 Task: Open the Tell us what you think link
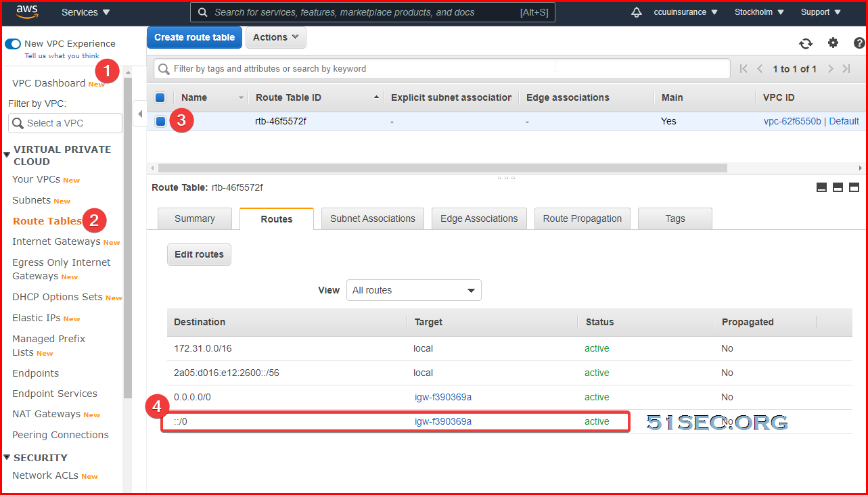62,55
